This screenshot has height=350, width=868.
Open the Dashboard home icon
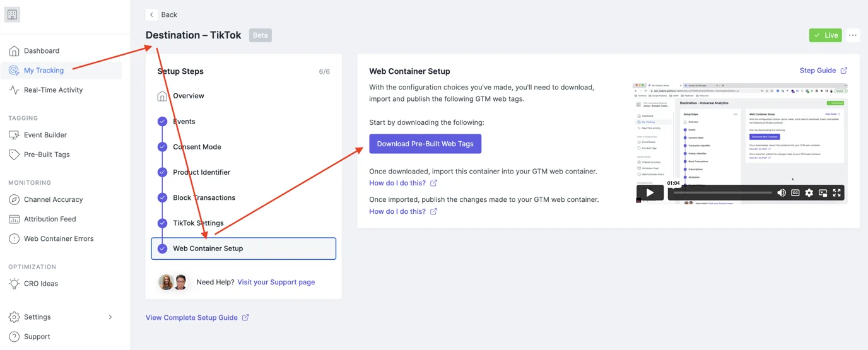coord(14,51)
